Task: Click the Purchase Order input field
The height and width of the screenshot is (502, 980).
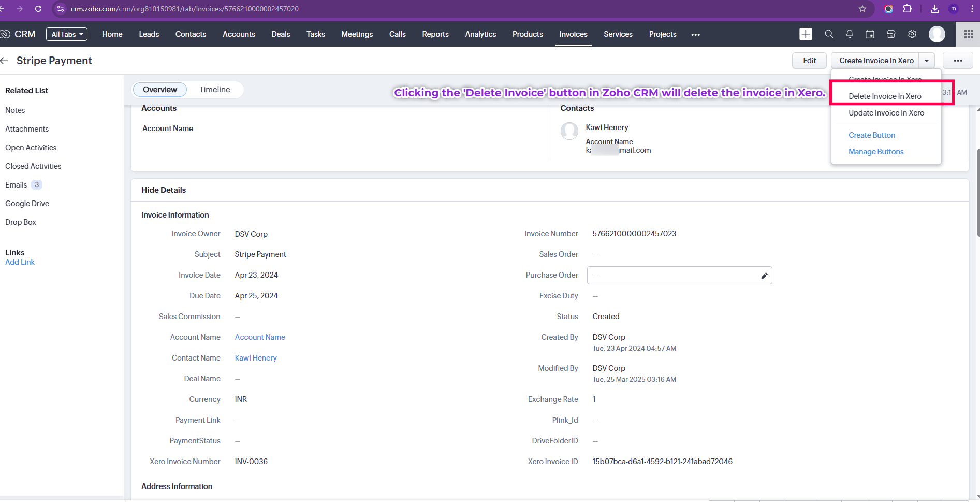Action: 672,276
